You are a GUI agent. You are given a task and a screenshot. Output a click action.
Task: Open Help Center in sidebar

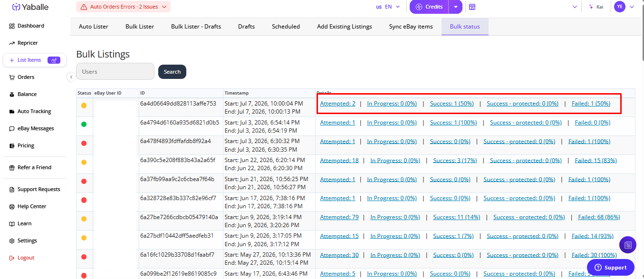point(32,206)
